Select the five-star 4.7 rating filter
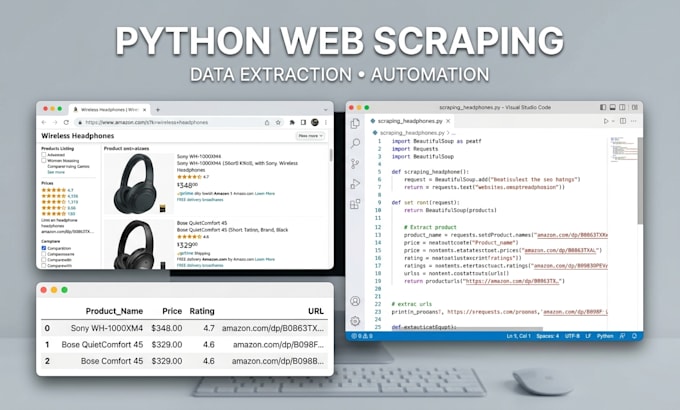 [x=57, y=190]
